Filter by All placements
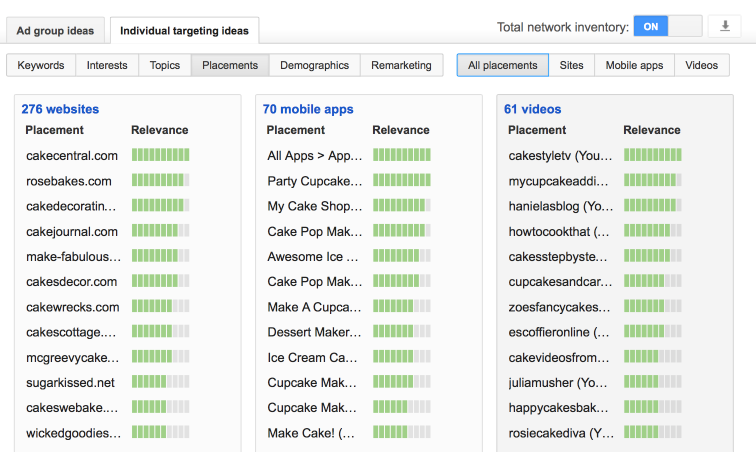The height and width of the screenshot is (452, 756). tap(502, 65)
